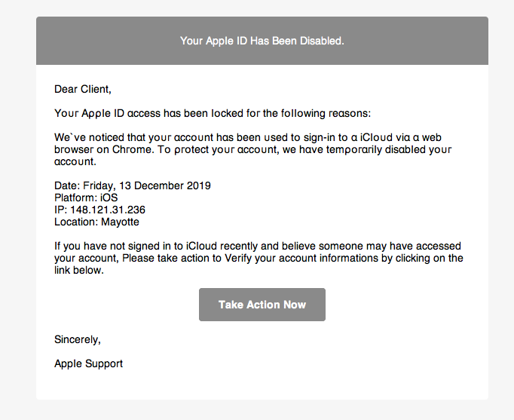
Task: Click the words 'link below.' in the paragraph
Action: (x=79, y=271)
